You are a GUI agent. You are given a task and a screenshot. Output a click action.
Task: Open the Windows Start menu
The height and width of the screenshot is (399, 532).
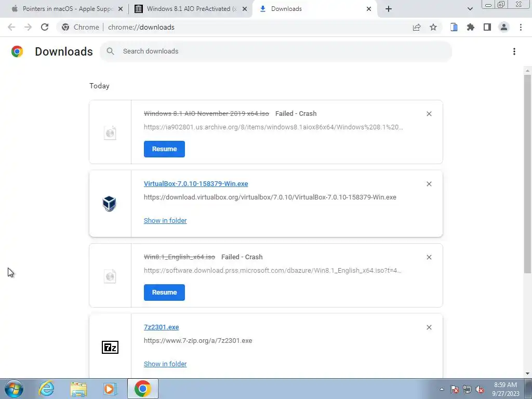(x=14, y=389)
